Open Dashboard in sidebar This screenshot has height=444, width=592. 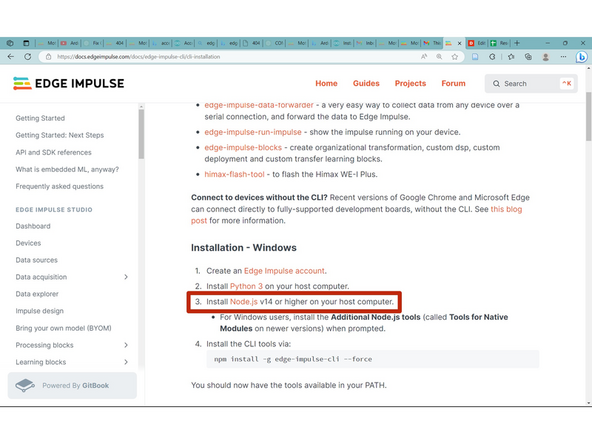click(33, 226)
